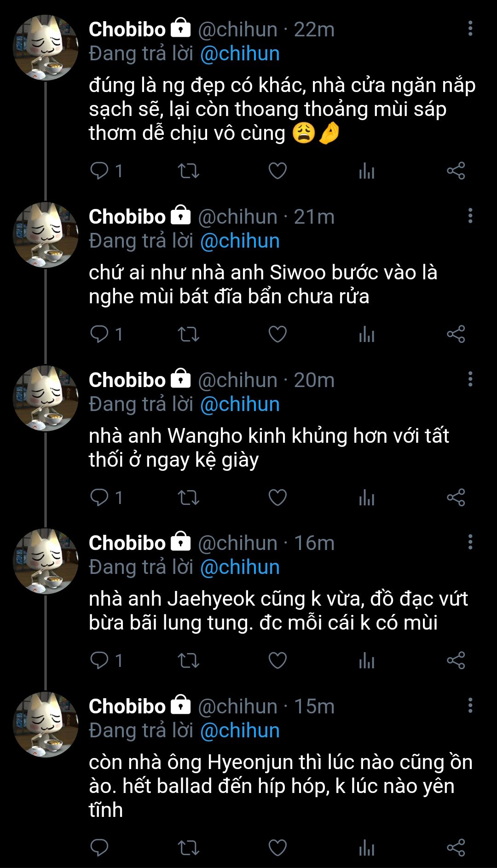Viewport: 497px width, 868px height.
Task: Share the tweet about bát đĩa bẩn
Action: [x=456, y=334]
